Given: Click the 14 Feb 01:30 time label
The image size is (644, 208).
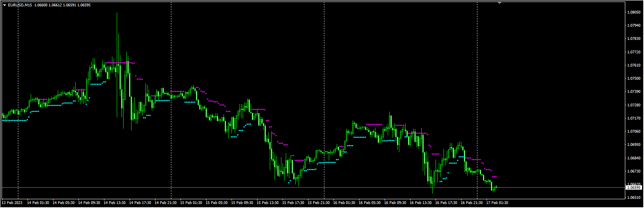Looking at the screenshot, I should click(38, 203).
